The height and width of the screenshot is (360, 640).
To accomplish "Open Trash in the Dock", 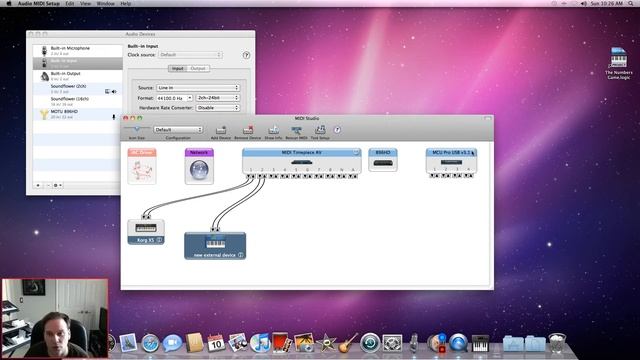I will 557,343.
